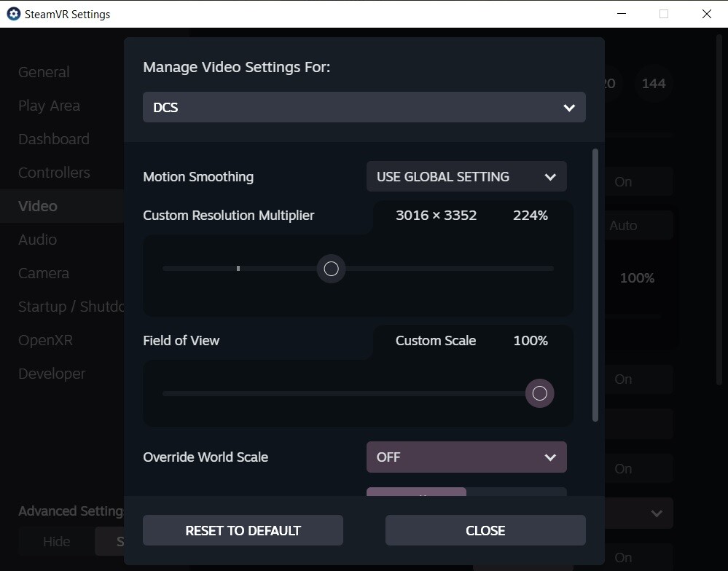Click the Custom Scale label
Screen dimensions: 728x571
[x=436, y=340]
